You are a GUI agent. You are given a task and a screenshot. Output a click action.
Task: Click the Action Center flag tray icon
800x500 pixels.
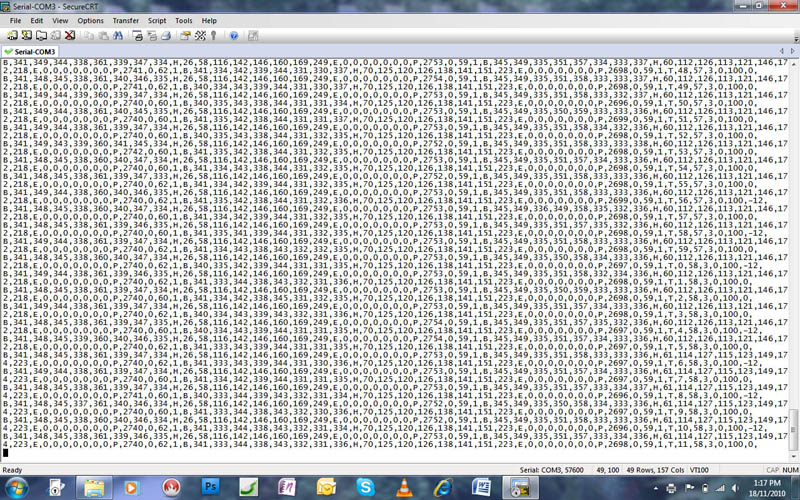[x=689, y=488]
